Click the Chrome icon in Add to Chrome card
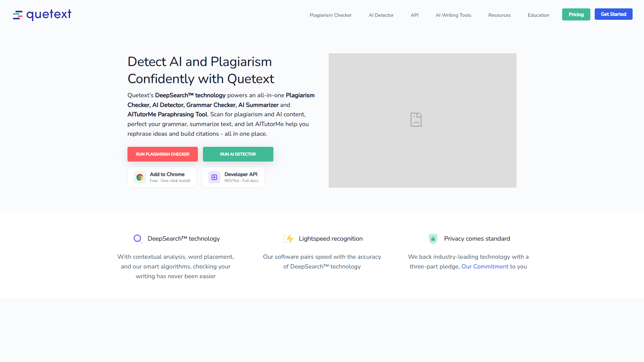Screen dimensions: 644x362 [x=140, y=177]
